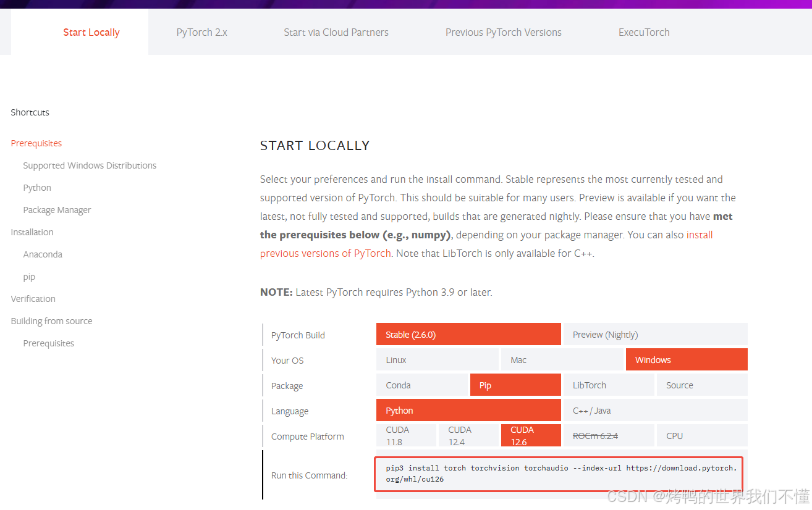This screenshot has width=812, height=510.
Task: Open Start via Cloud Partners tab
Action: pos(336,32)
